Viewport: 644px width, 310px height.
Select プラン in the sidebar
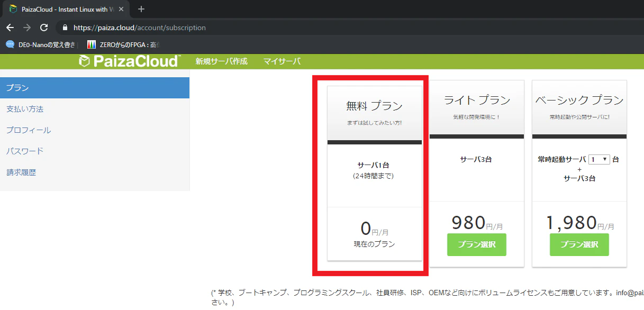point(95,88)
